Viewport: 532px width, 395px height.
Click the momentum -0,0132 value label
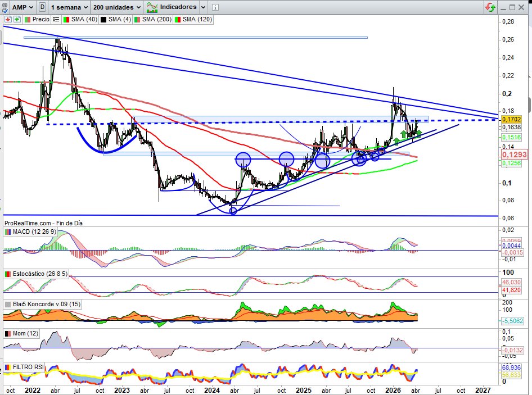(512, 350)
